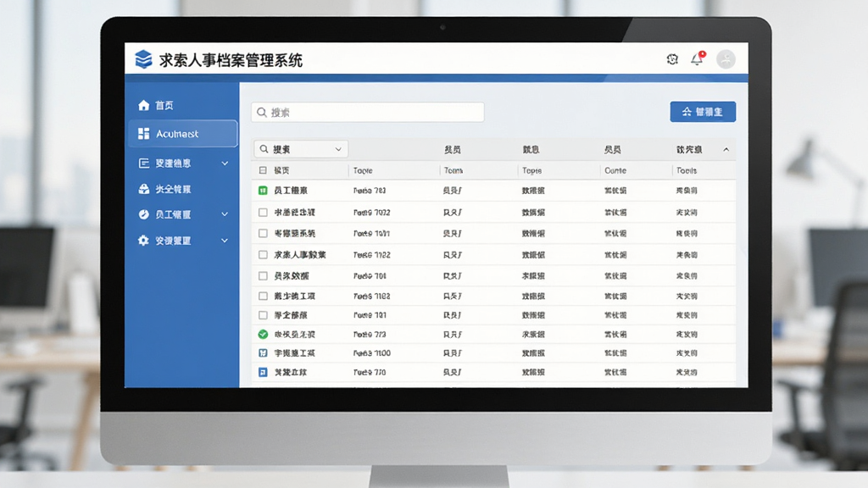This screenshot has height=488, width=868.
Task: Open the sidebar menu item with the gauge icon
Action: (x=182, y=214)
